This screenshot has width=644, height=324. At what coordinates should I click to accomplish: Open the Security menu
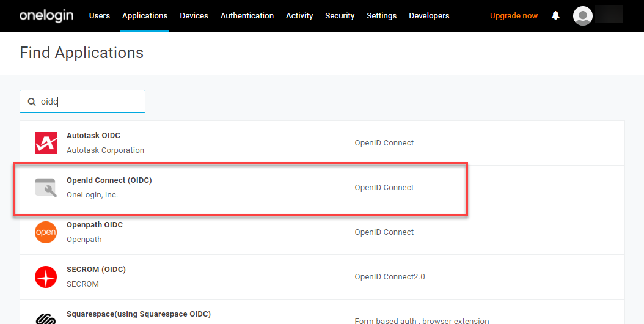340,16
